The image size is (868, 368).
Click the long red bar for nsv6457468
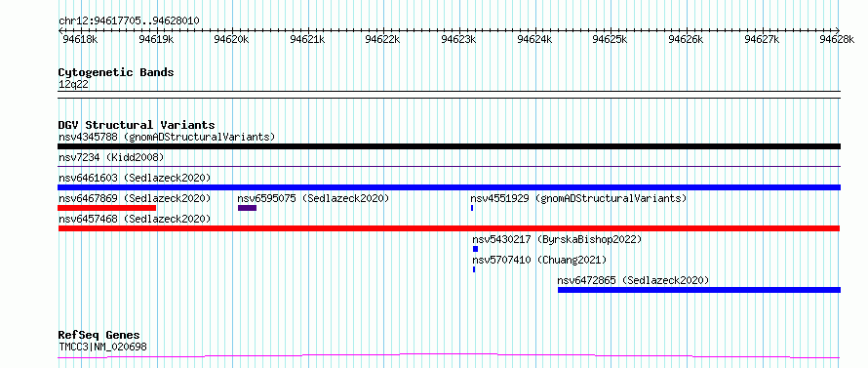(x=449, y=228)
